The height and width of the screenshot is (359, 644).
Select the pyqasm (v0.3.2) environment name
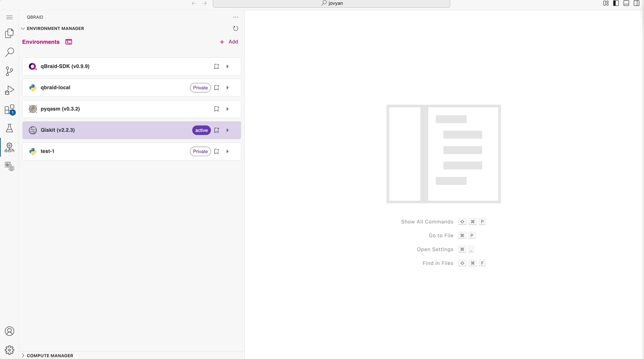(x=60, y=109)
